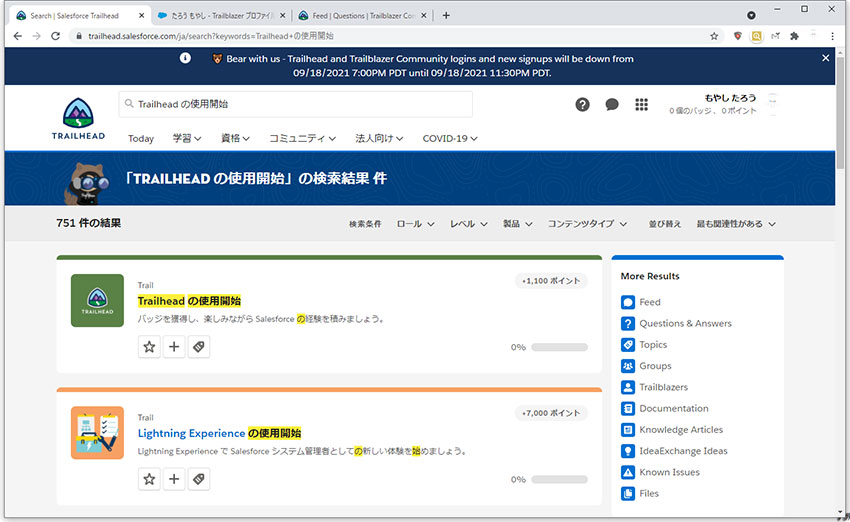
Task: Expand the COVID-19 navigation menu
Action: tap(450, 138)
